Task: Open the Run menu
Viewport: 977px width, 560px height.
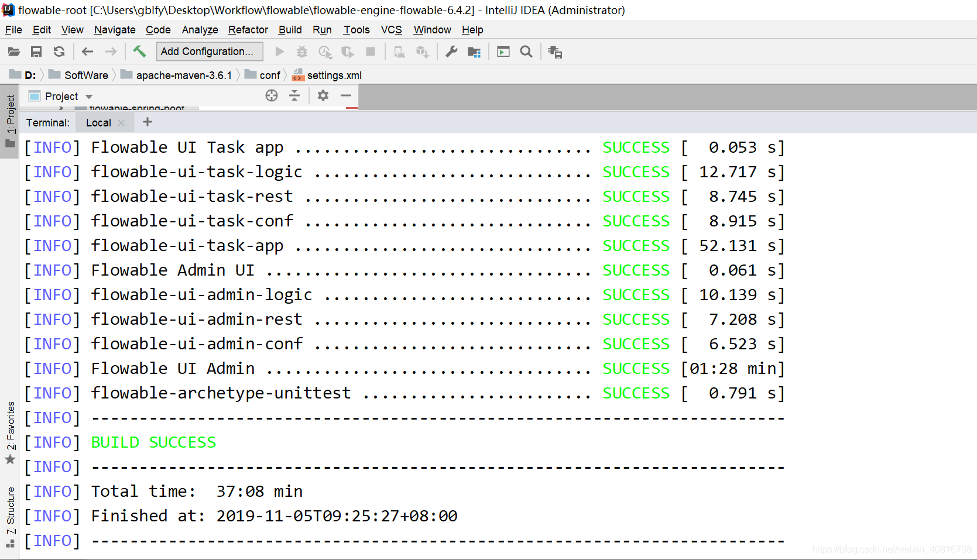Action: click(x=322, y=30)
